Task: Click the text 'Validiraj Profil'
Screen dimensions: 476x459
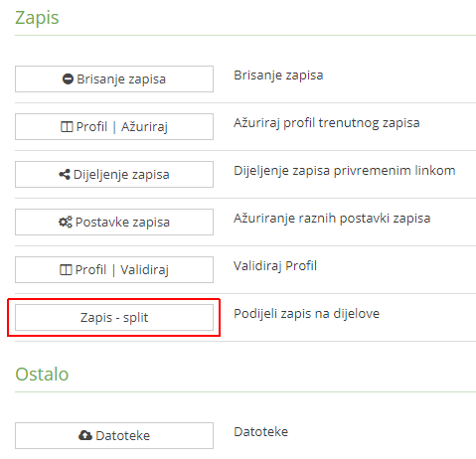Action: point(275,266)
